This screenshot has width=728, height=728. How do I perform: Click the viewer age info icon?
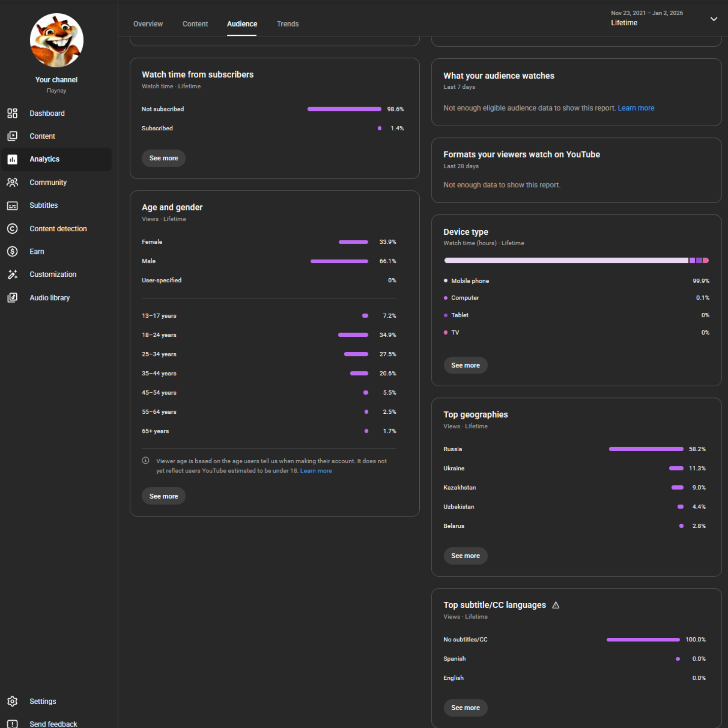146,461
